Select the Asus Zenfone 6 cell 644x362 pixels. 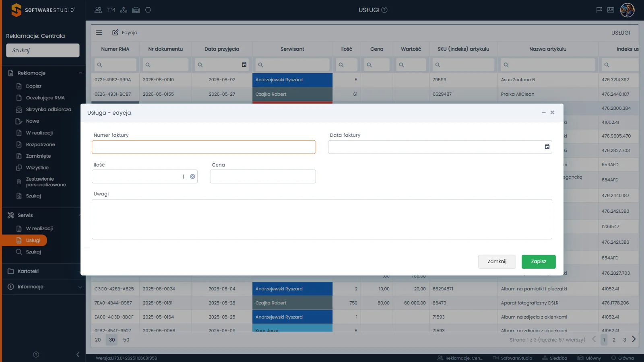548,80
